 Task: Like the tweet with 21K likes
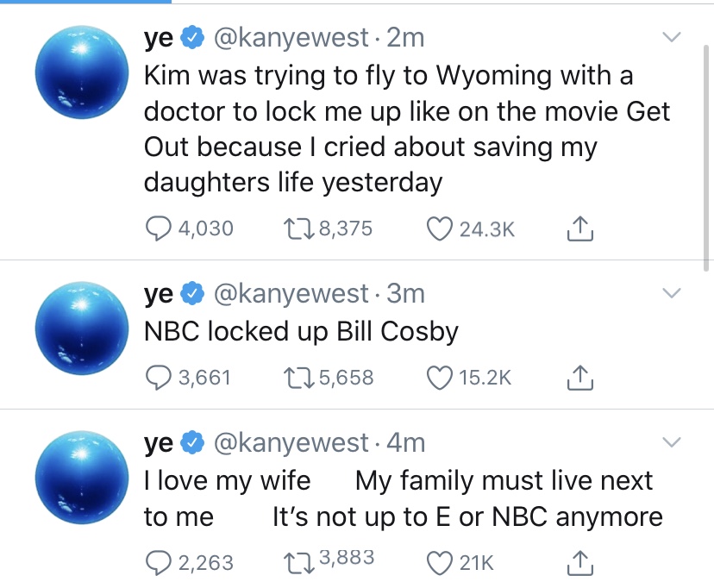(440, 563)
